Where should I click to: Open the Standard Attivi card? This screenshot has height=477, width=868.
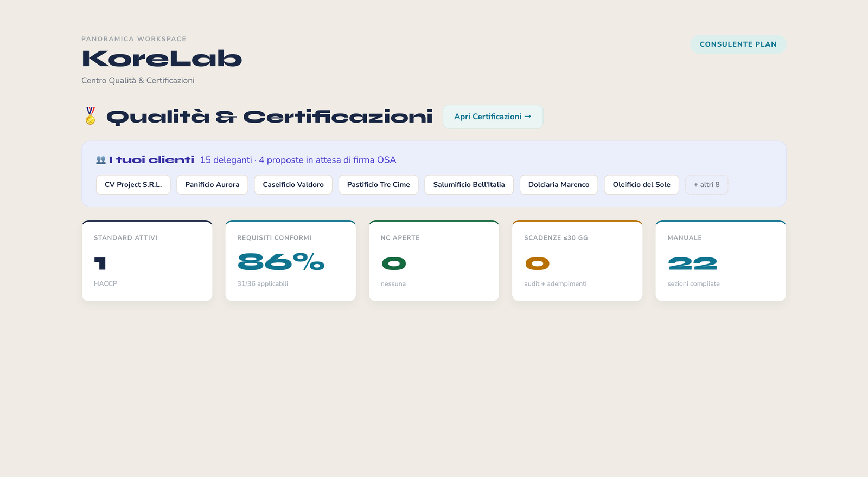point(147,261)
